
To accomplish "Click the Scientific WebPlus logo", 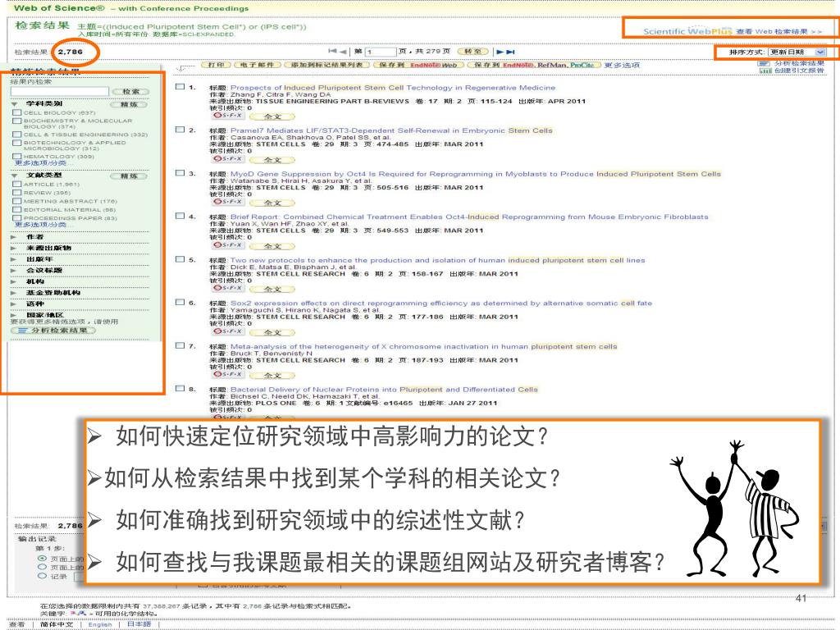I will click(687, 31).
